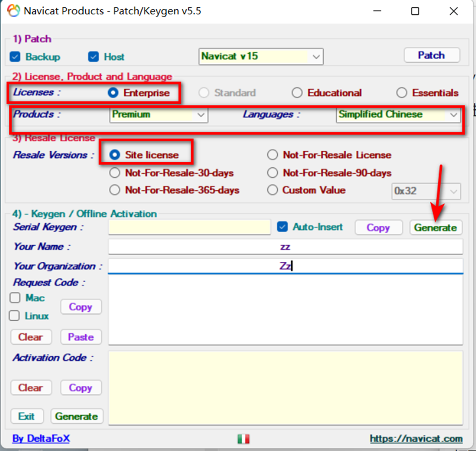Click the Serial Keygen text field
Image resolution: width=476 pixels, height=451 pixels.
click(189, 227)
